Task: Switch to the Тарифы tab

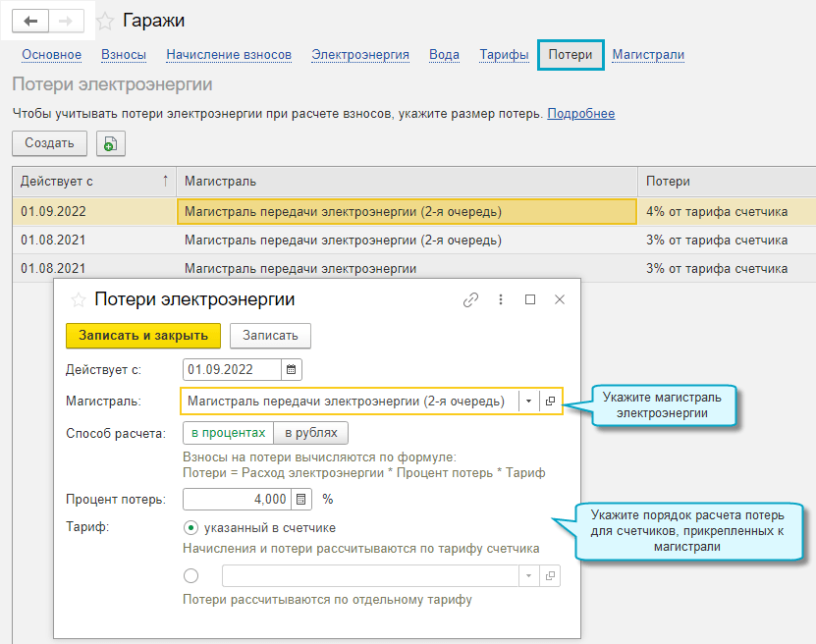Action: [504, 55]
